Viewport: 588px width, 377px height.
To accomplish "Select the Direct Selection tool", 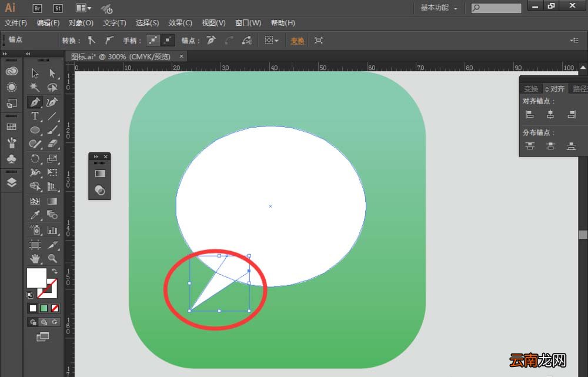I will click(52, 73).
